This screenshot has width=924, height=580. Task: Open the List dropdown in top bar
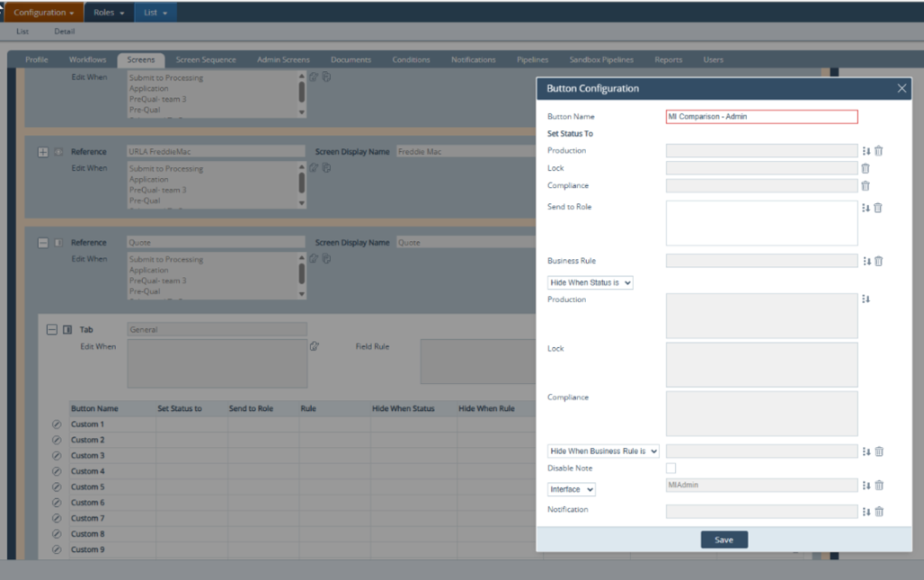click(x=155, y=13)
